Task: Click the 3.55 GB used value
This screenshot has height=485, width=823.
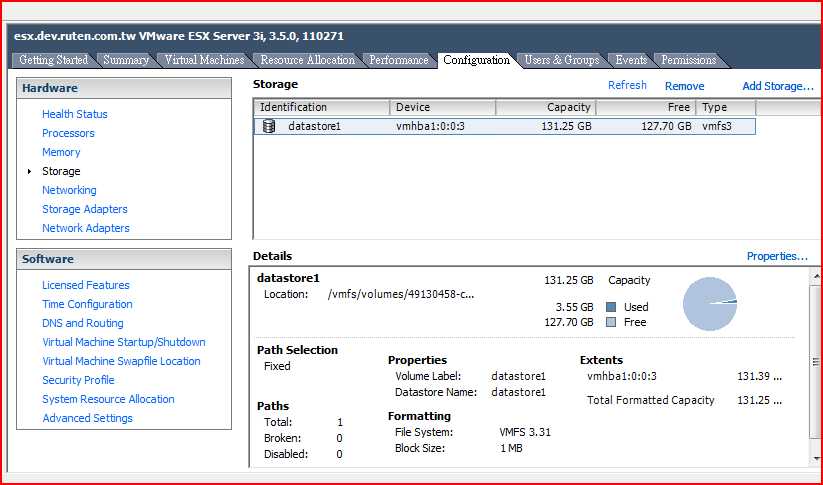Action: tap(575, 307)
